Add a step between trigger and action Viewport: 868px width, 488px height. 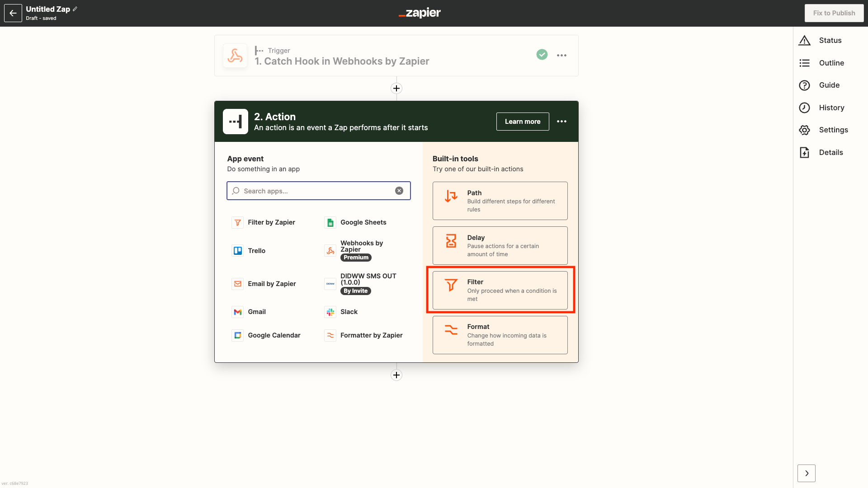[x=396, y=88]
